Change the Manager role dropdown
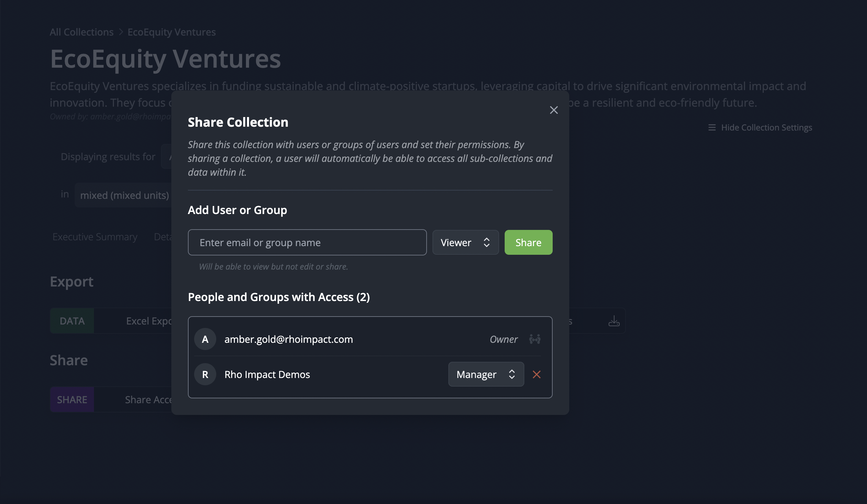 point(486,375)
